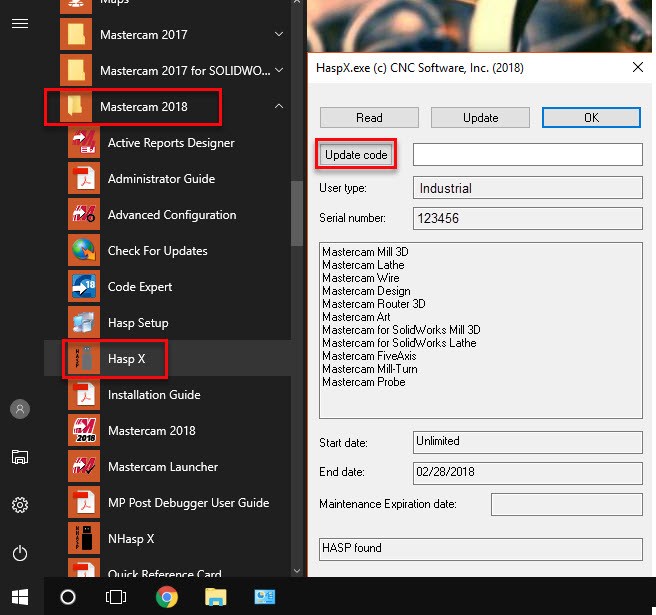This screenshot has width=656, height=615.
Task: Collapse the Mastercam 2018 folder chevron
Action: pyautogui.click(x=279, y=106)
